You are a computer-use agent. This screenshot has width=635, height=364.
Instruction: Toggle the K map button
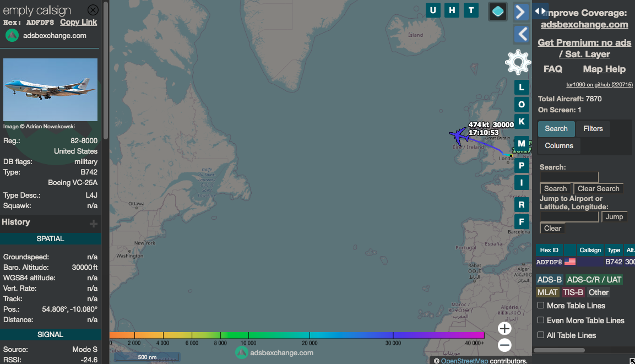coord(522,122)
